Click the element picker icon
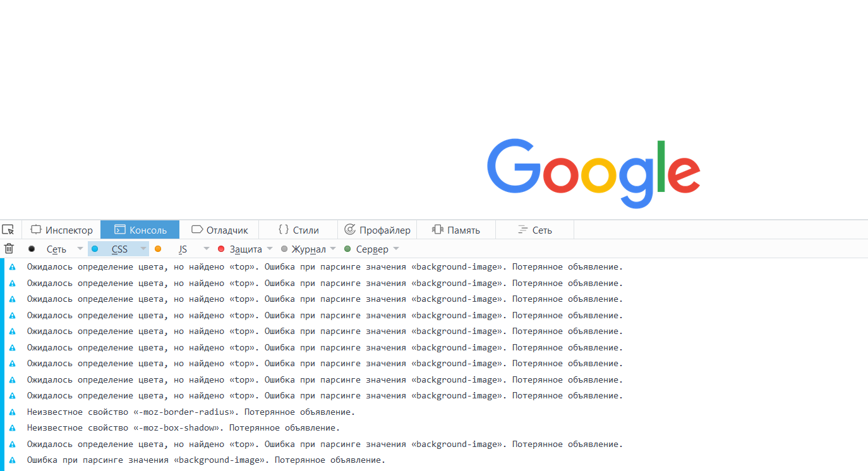 coord(8,230)
